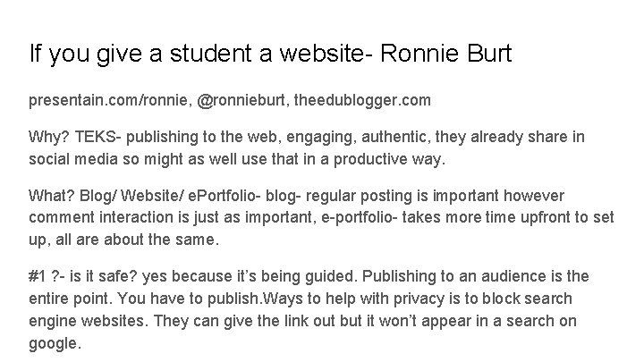
Task: Click the final word "google."
Action: [x=55, y=341]
